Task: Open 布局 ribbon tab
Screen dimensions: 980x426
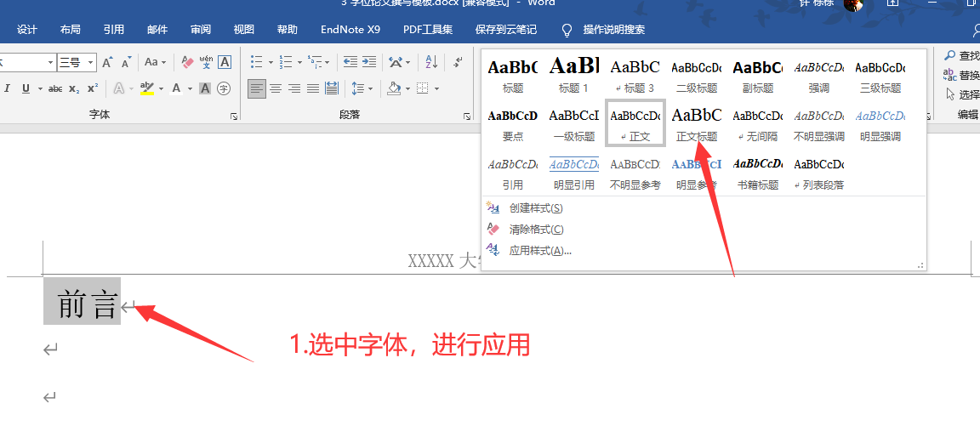Action: (x=70, y=30)
